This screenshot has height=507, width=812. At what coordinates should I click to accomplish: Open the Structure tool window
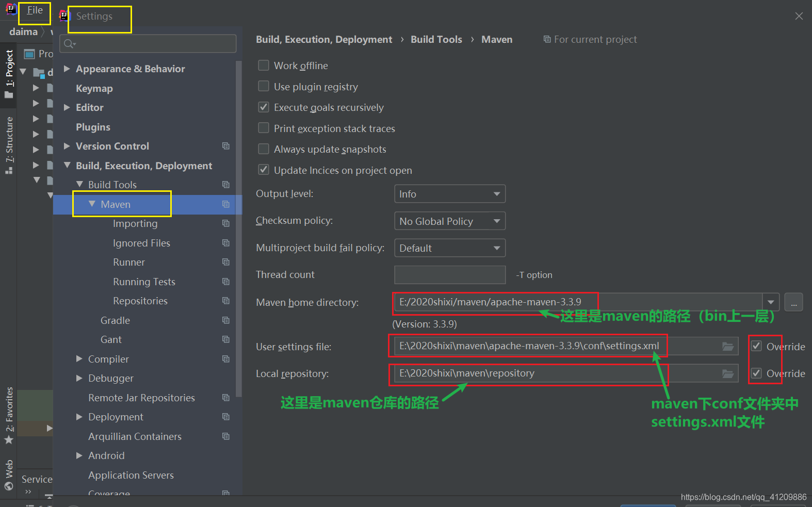coord(9,145)
